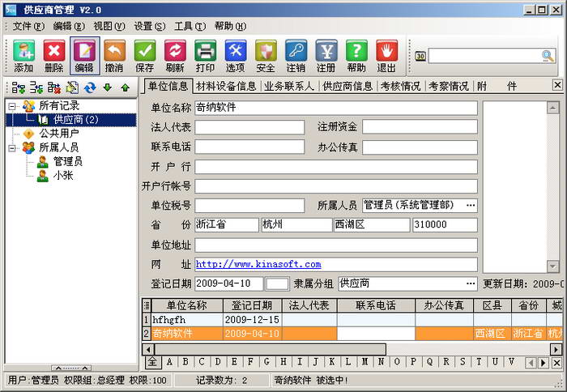The image size is (567, 392).
Task: Open the 编辑(E) menu
Action: [x=69, y=26]
